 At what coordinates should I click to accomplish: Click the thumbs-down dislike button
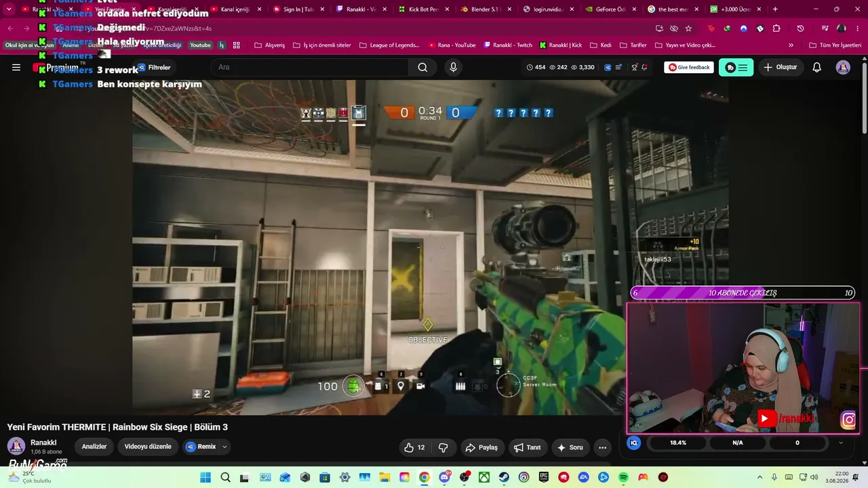(x=443, y=447)
